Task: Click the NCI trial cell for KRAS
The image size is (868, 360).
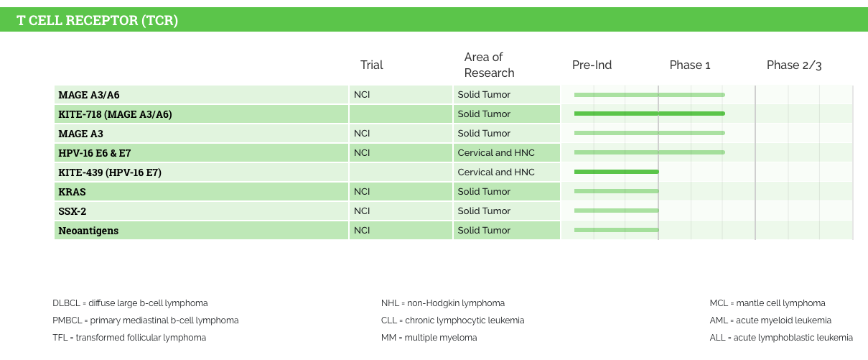Action: click(x=362, y=192)
